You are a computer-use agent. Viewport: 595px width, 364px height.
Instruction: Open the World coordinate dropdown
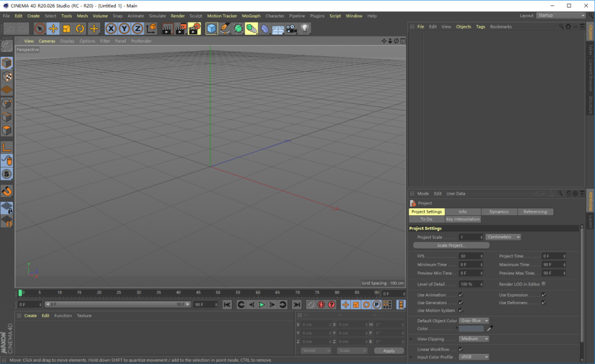coord(316,351)
